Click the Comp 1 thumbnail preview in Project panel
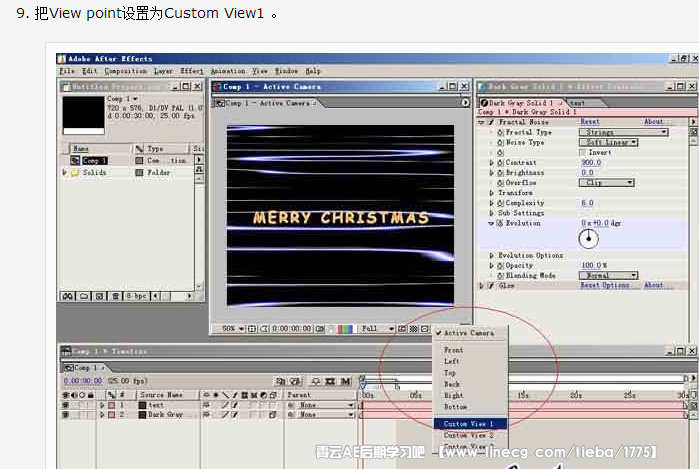 [83, 115]
